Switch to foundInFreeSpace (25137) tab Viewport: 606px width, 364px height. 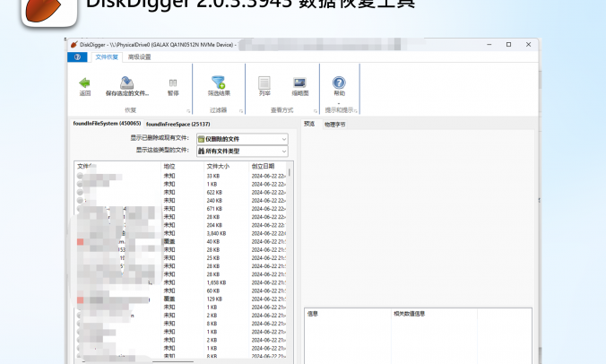click(178, 124)
